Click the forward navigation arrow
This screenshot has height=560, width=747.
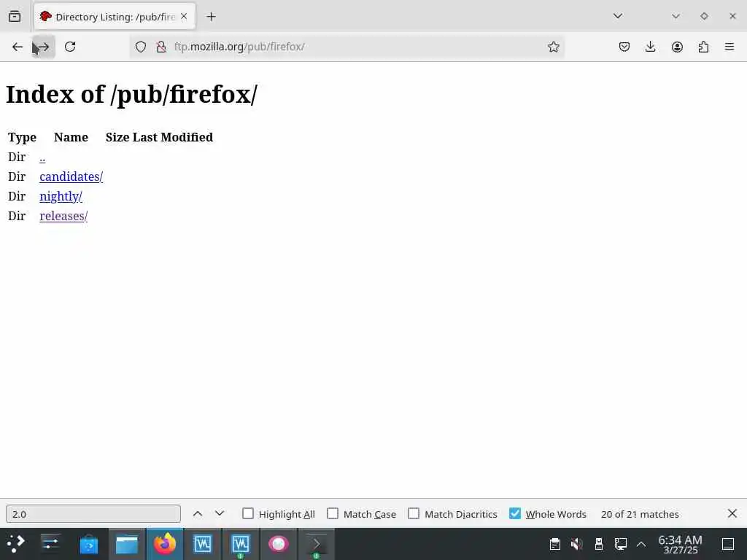[43, 47]
